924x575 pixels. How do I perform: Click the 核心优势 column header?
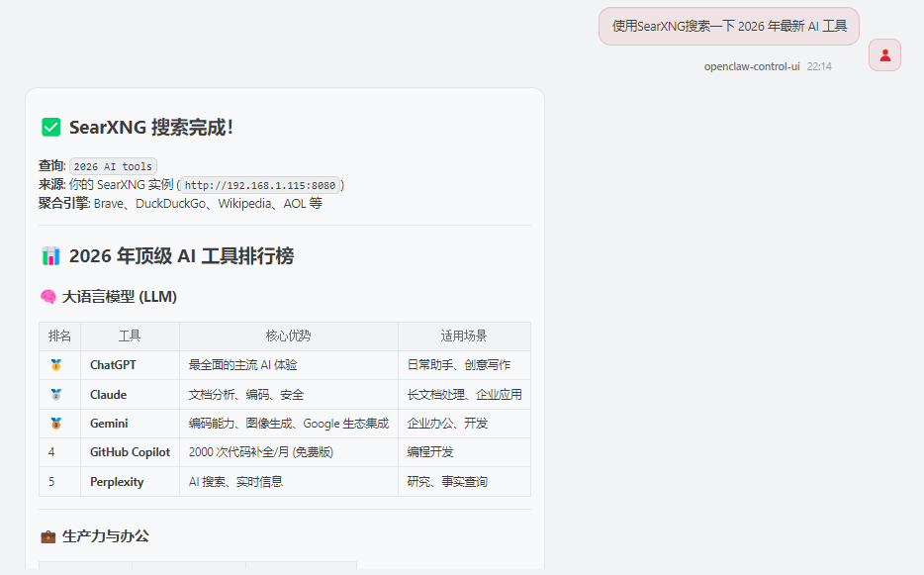pos(288,336)
